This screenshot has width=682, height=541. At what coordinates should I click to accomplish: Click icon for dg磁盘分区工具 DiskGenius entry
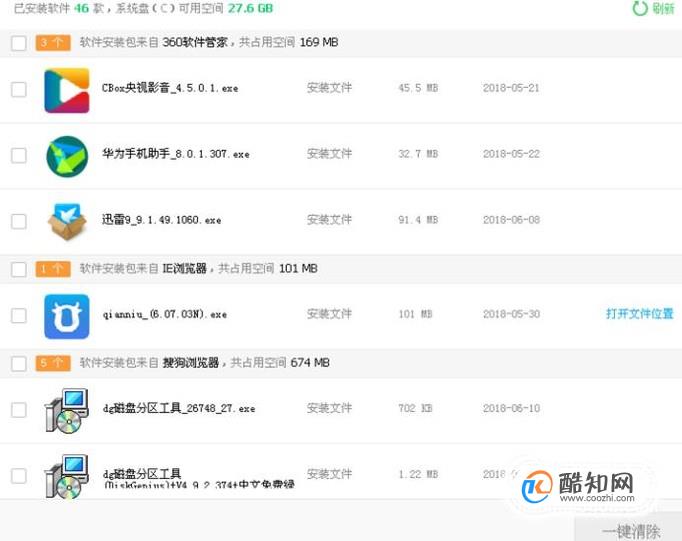tap(67, 476)
